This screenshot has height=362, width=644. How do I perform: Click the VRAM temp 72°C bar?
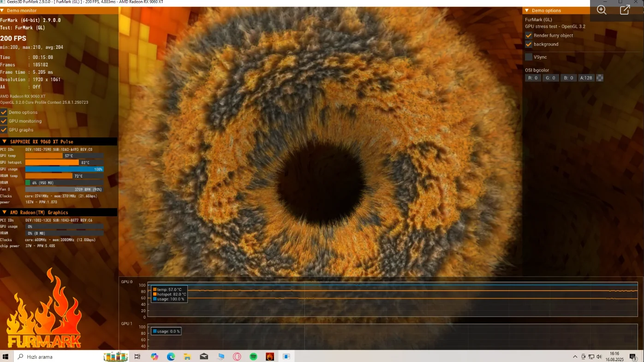tap(64, 176)
